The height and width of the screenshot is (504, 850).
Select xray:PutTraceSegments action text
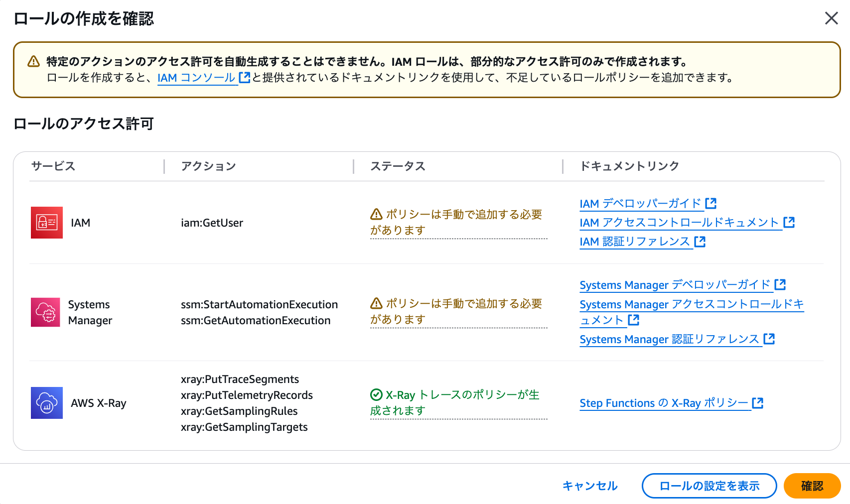[x=240, y=379]
